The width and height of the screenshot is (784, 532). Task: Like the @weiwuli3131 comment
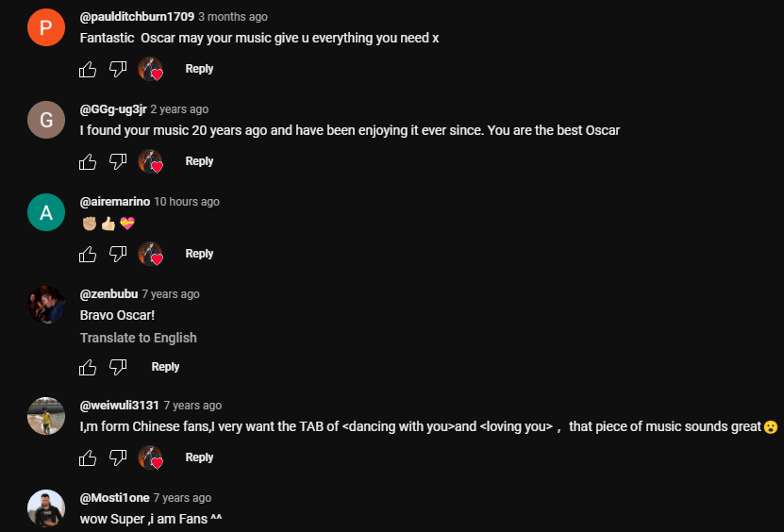(x=88, y=457)
